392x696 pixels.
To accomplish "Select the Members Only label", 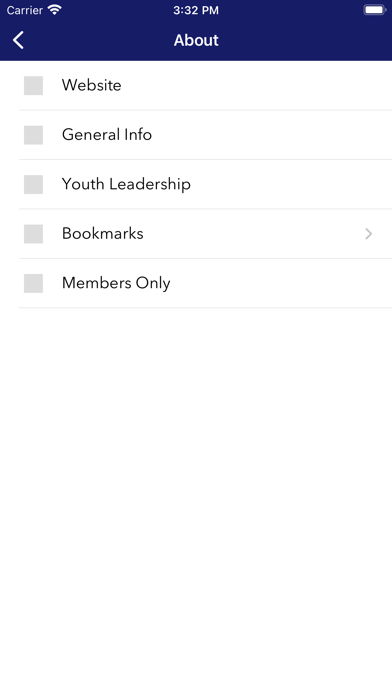I will coord(116,283).
